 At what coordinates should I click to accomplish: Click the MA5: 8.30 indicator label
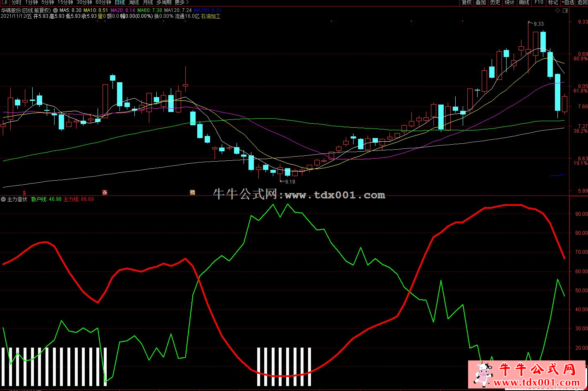click(x=70, y=10)
